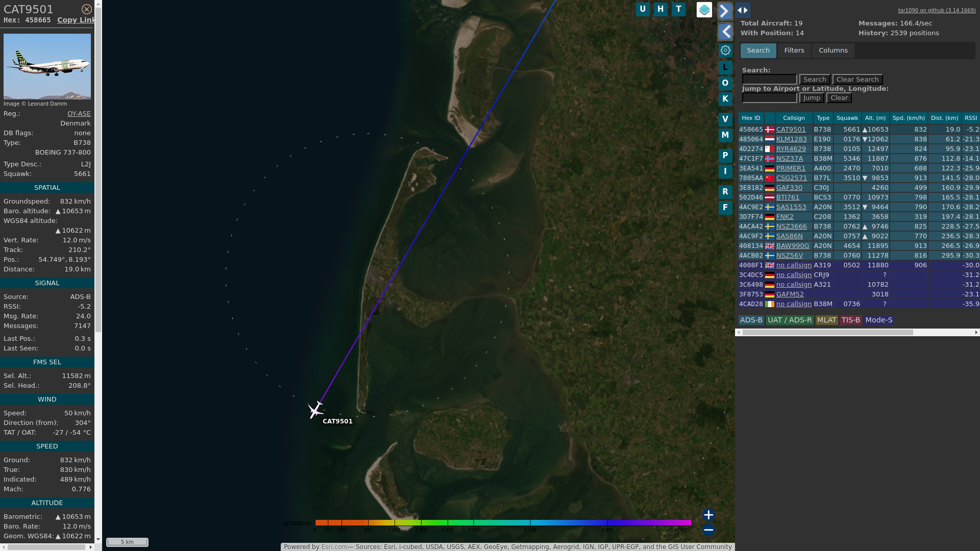Select NSZ37A in aircraft table

point(789,159)
